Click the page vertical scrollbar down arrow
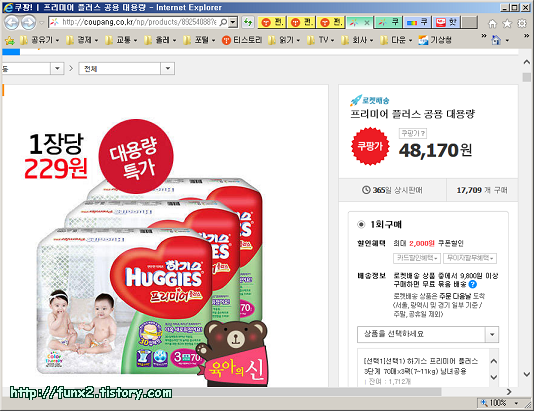 [527, 374]
